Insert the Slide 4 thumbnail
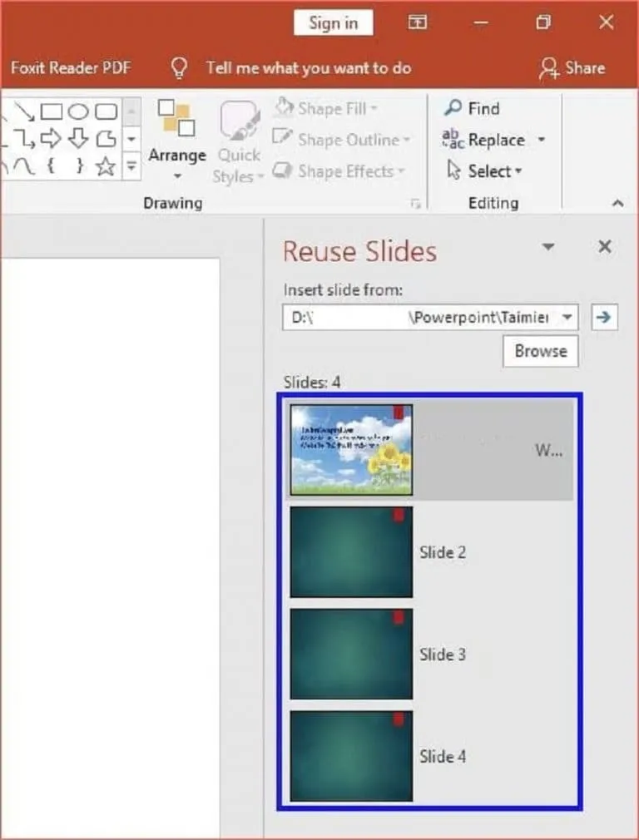 click(351, 756)
